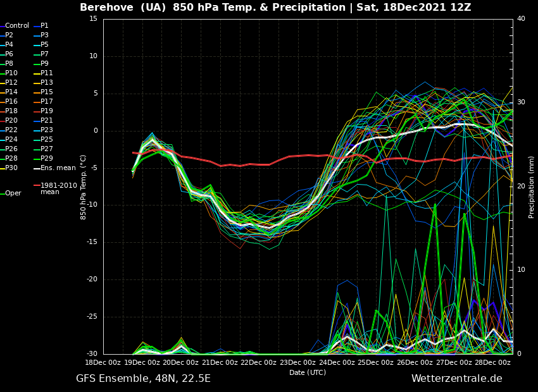This screenshot has width=538, height=392.
Task: Select the P10 legend entry
Action: [11, 73]
